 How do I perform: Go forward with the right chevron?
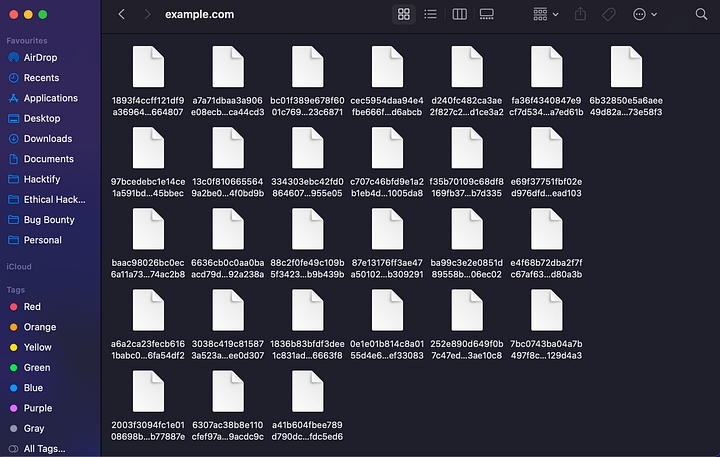[x=147, y=14]
